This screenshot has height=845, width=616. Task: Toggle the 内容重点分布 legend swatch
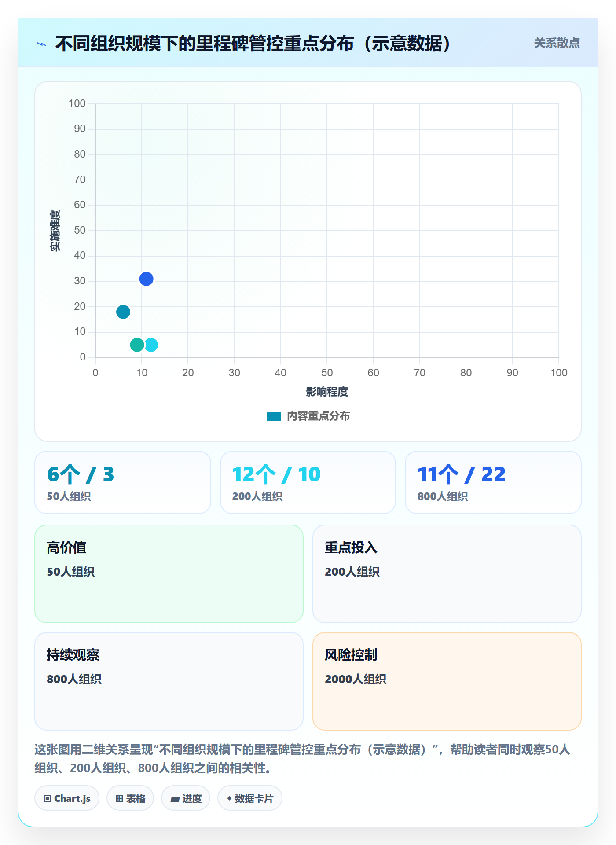(x=274, y=416)
